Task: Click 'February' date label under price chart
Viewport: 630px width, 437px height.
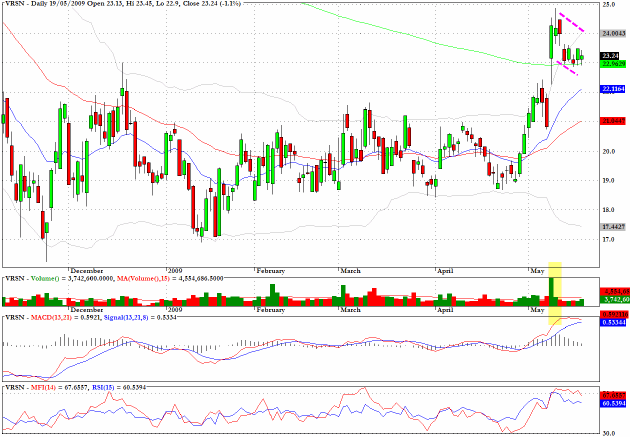Action: 271,271
